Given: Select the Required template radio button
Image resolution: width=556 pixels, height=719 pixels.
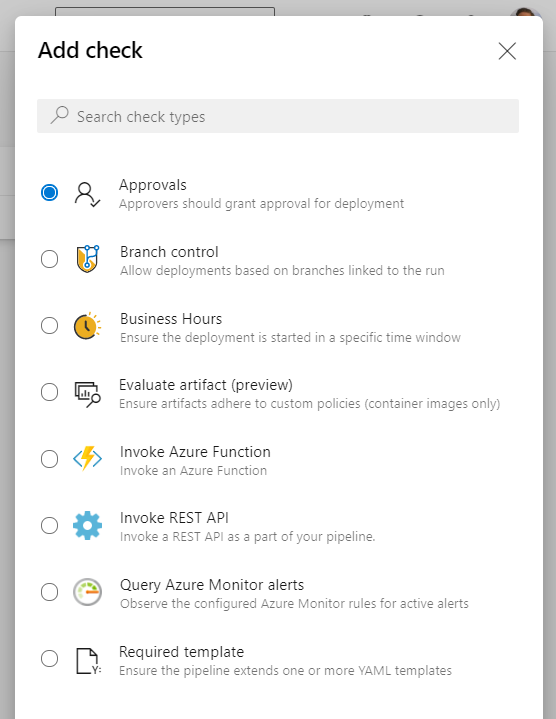Looking at the screenshot, I should (50, 659).
